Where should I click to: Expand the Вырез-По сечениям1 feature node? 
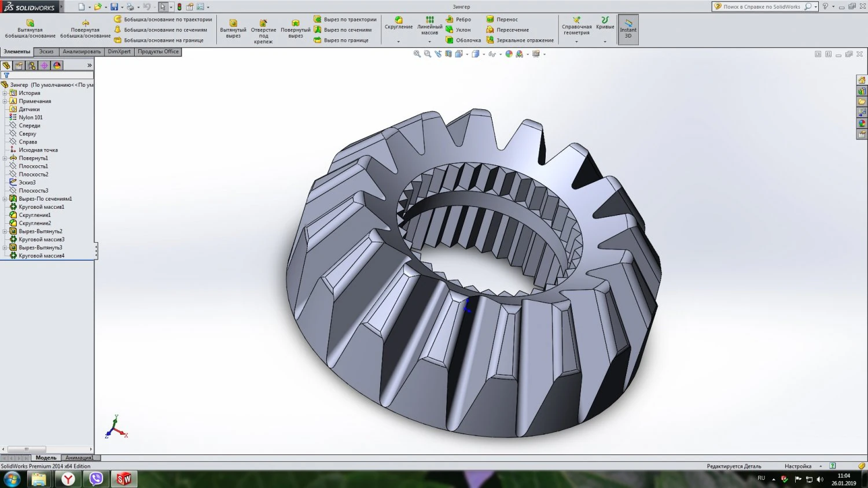5,199
